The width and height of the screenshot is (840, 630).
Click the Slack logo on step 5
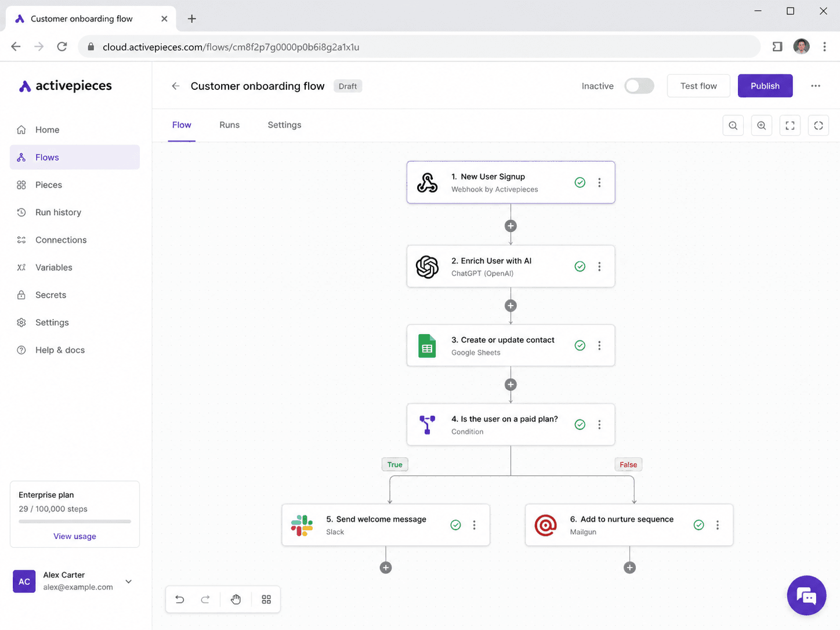[x=302, y=525]
